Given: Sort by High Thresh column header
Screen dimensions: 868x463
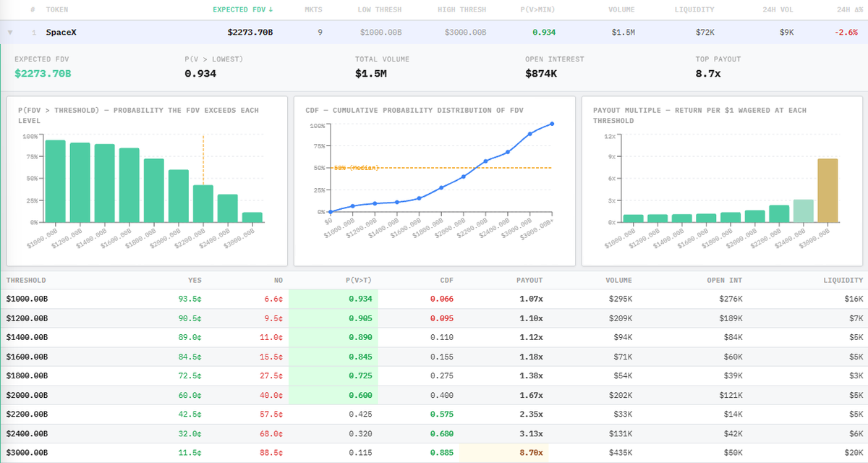Looking at the screenshot, I should (x=461, y=10).
